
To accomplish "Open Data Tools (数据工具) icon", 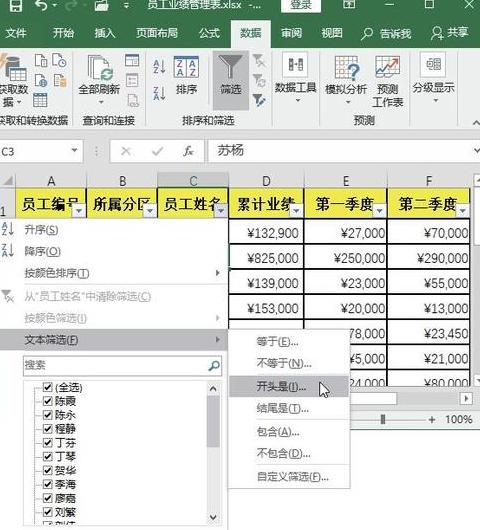I will pos(295,65).
